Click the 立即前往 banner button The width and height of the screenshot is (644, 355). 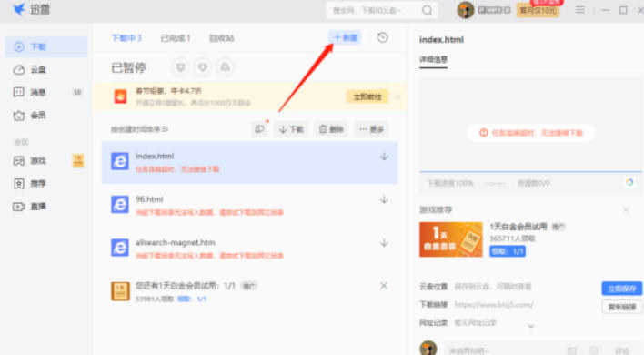367,97
